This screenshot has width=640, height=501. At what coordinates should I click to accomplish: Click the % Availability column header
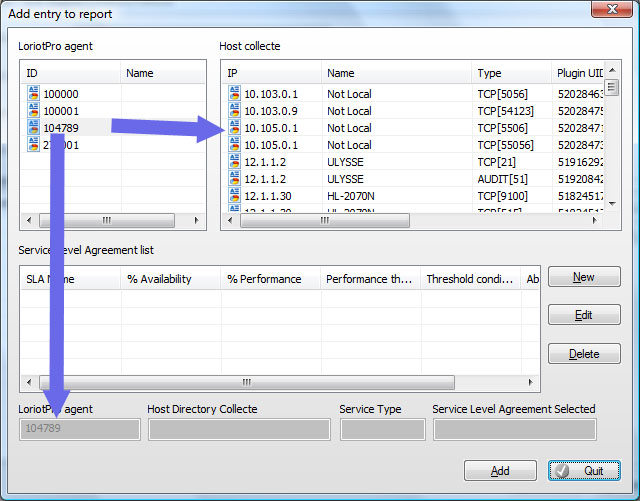click(170, 279)
